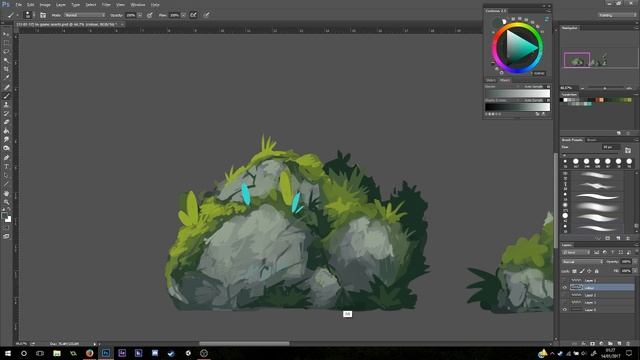The image size is (640, 360).
Task: Click the brush size field in Brush Presets
Action: (610, 147)
